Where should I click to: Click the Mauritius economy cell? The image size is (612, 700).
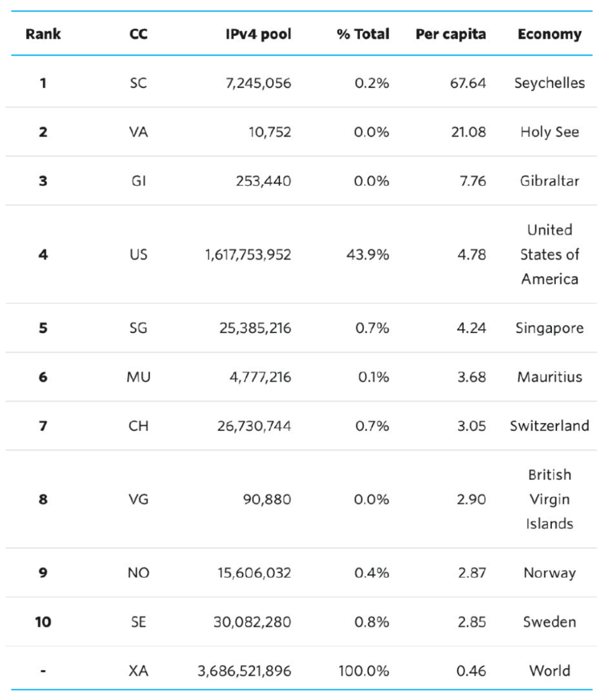click(550, 377)
